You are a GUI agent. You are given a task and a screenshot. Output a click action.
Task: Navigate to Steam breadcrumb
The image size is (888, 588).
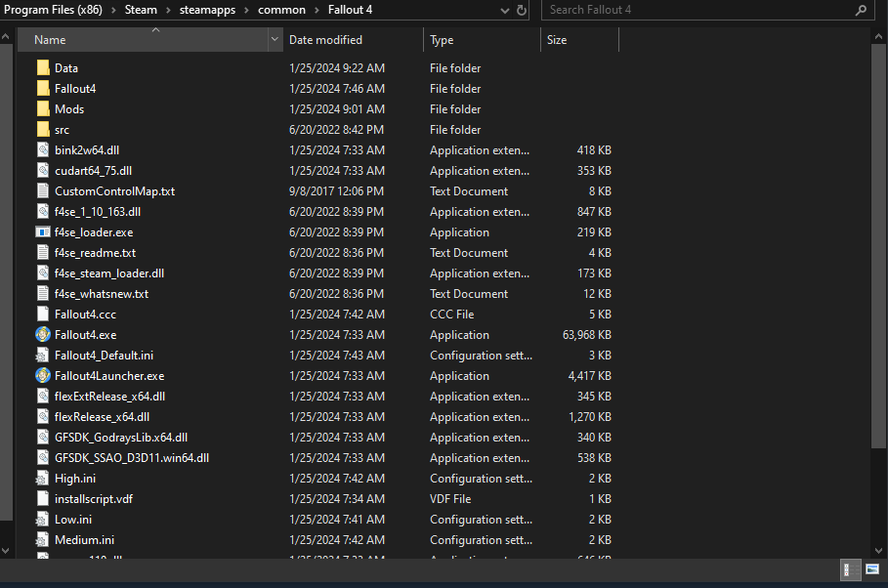click(141, 10)
